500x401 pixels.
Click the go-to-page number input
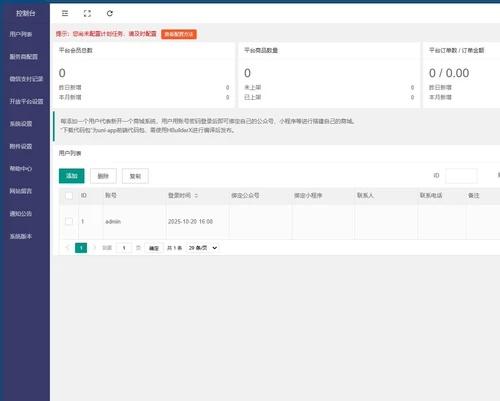124,248
